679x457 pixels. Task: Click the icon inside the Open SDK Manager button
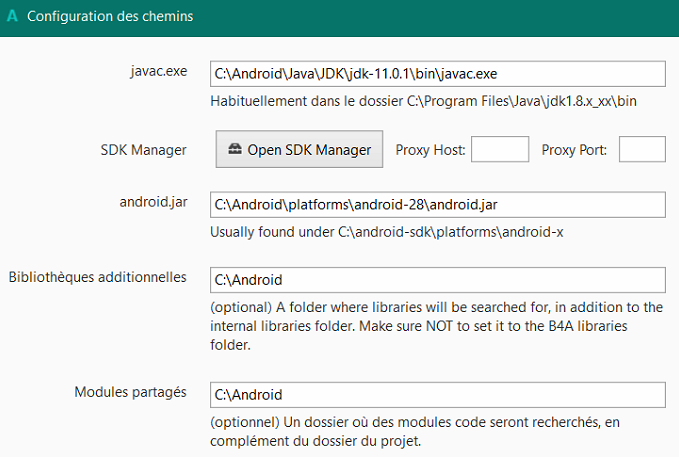[x=234, y=150]
